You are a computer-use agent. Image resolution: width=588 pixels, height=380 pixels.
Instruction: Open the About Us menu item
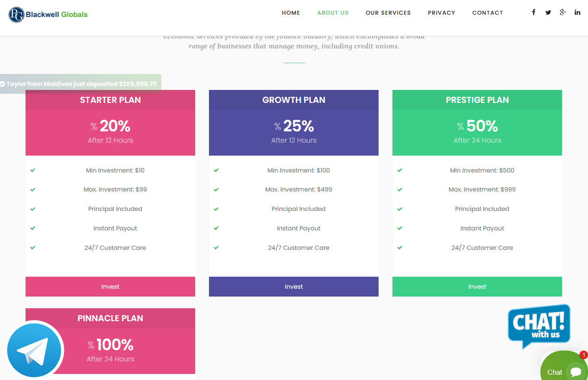click(333, 13)
